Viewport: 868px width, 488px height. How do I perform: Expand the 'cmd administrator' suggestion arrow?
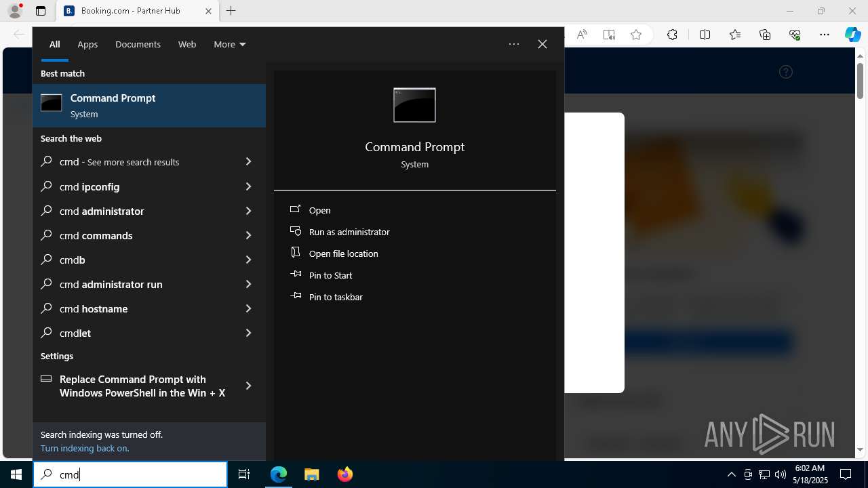click(248, 211)
